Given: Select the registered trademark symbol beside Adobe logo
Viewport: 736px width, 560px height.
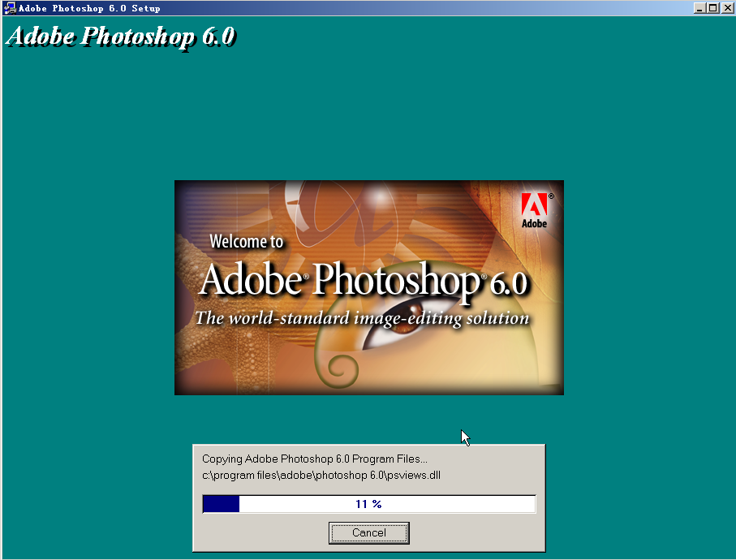Looking at the screenshot, I should pyautogui.click(x=551, y=194).
